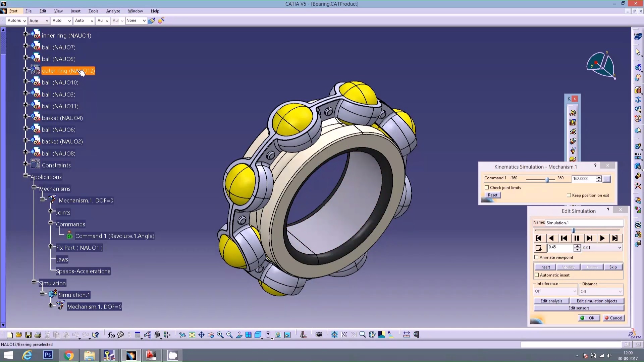Select outer ring (NAUO12) in the tree

(68, 71)
